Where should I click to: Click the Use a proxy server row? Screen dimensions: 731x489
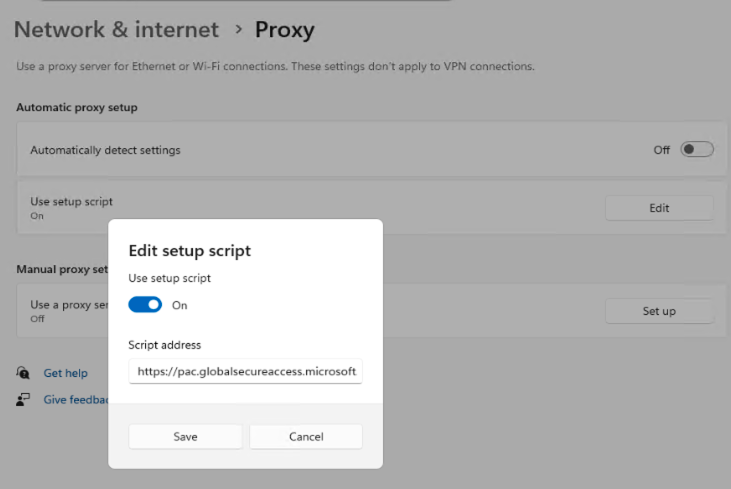point(62,310)
